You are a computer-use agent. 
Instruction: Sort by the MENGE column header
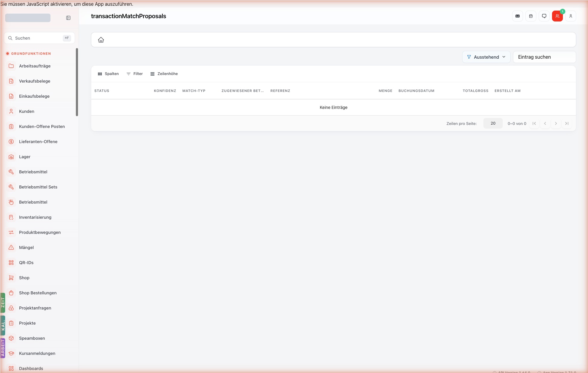click(385, 91)
